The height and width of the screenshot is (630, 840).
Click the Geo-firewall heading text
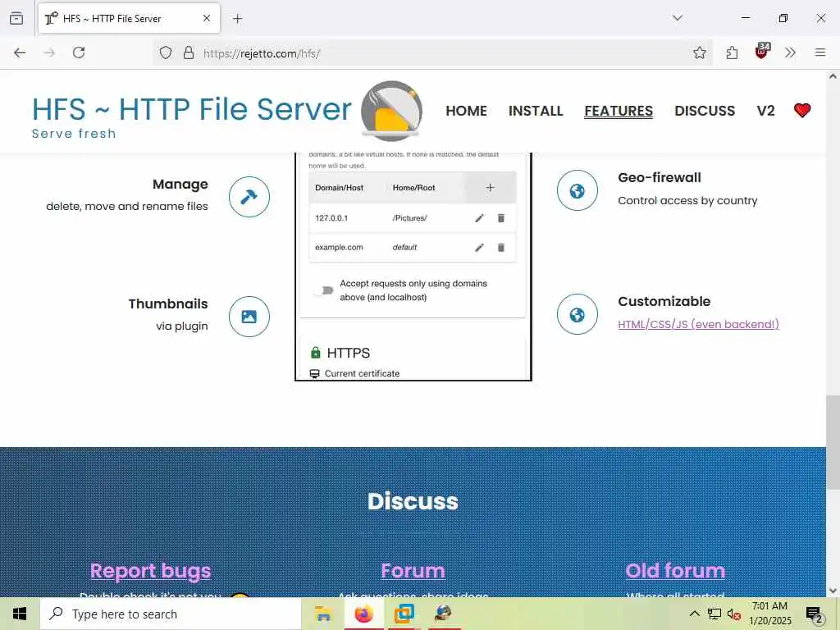(x=660, y=177)
